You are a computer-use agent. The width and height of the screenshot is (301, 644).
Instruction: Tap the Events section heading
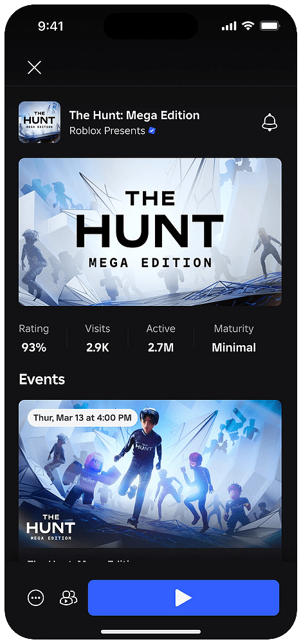click(42, 379)
